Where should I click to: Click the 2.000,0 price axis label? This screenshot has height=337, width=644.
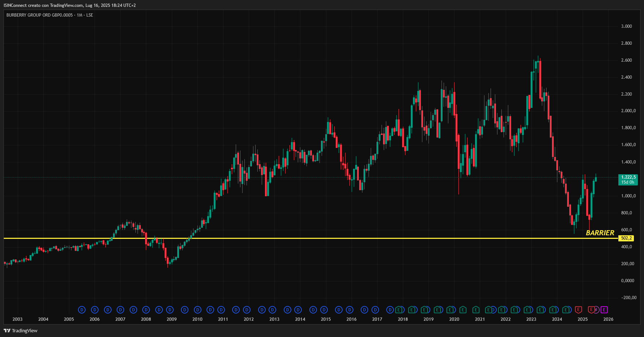[x=628, y=111]
